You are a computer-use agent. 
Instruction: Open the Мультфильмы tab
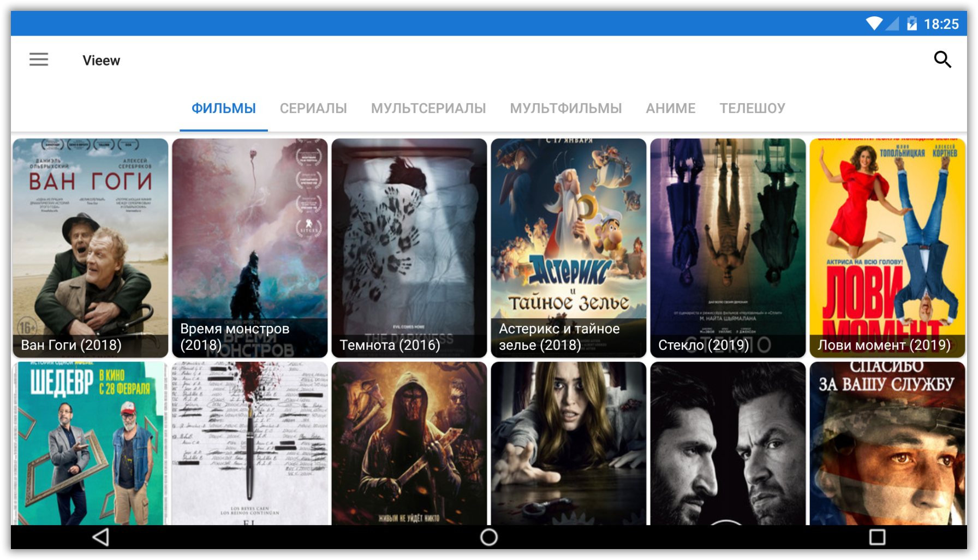click(x=566, y=109)
